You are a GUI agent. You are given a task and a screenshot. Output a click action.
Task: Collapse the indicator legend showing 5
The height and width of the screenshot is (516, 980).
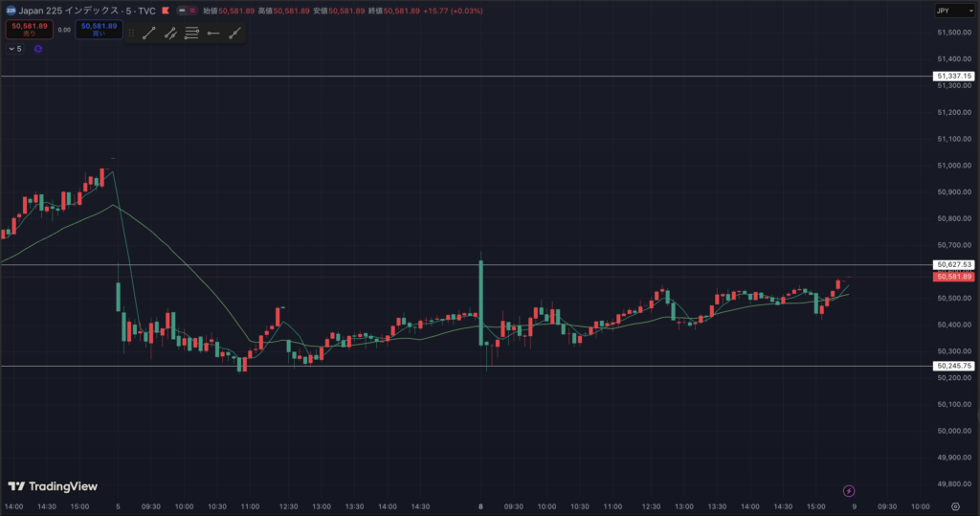point(15,48)
